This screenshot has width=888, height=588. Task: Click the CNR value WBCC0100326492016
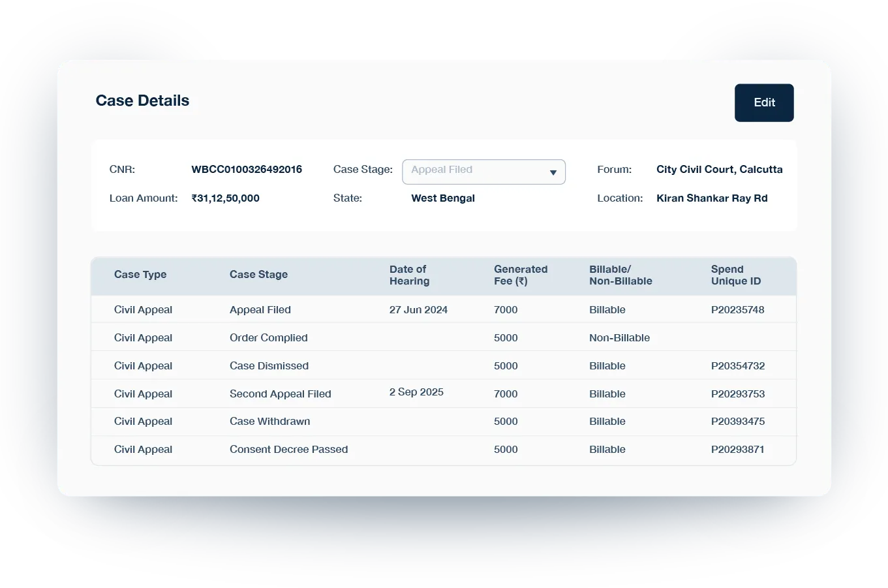[x=247, y=169]
